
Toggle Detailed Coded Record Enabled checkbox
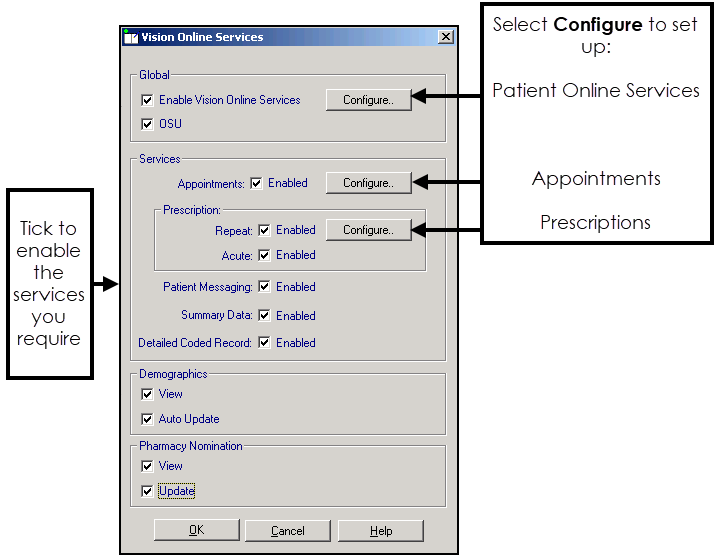(x=265, y=343)
